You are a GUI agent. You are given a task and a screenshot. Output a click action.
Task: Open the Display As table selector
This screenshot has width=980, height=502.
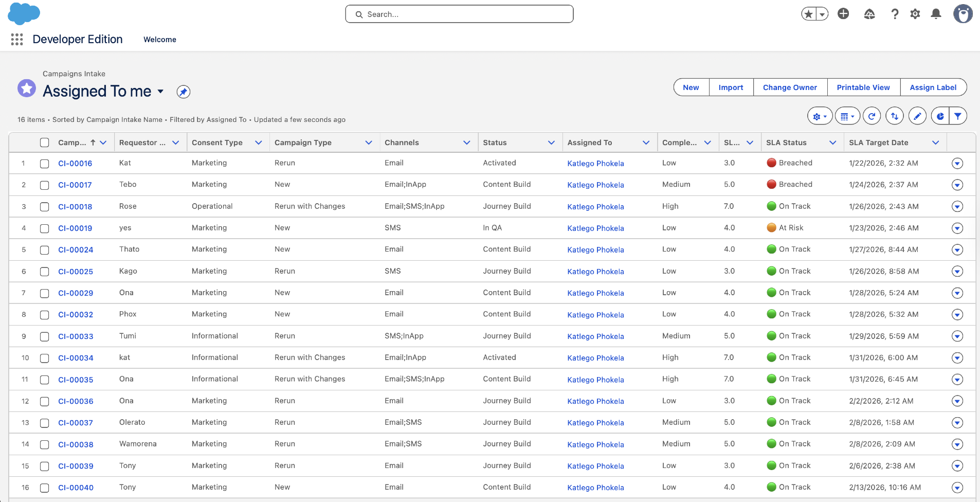[x=847, y=116]
